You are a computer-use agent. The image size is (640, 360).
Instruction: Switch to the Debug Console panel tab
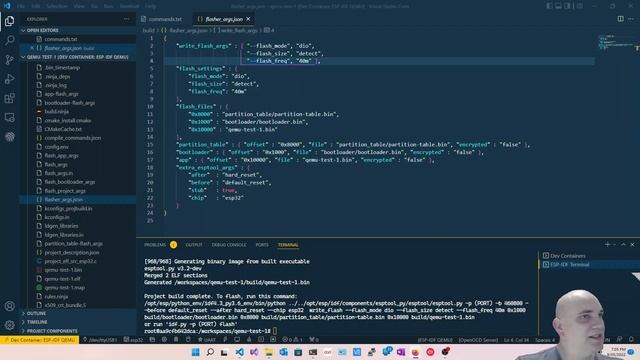(x=229, y=244)
